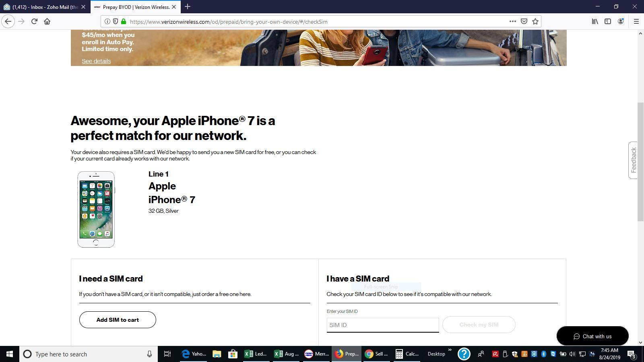The width and height of the screenshot is (644, 362).
Task: Show site information icon in address bar
Action: [x=107, y=21]
